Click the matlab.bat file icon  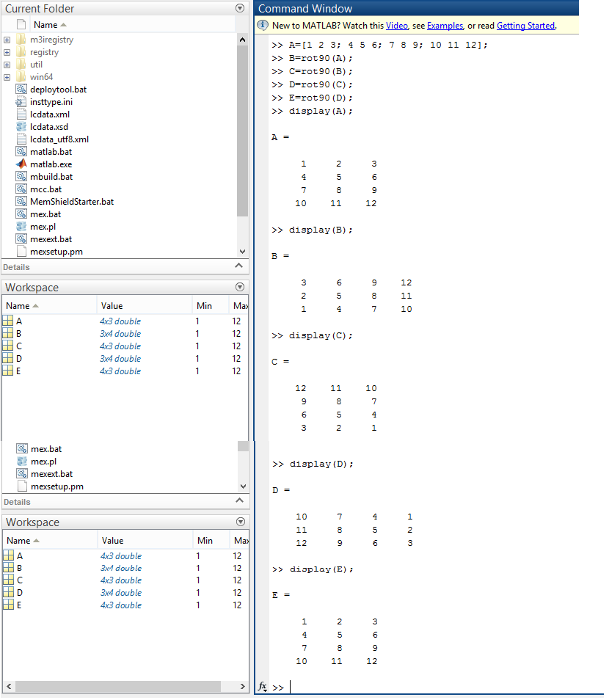[21, 152]
